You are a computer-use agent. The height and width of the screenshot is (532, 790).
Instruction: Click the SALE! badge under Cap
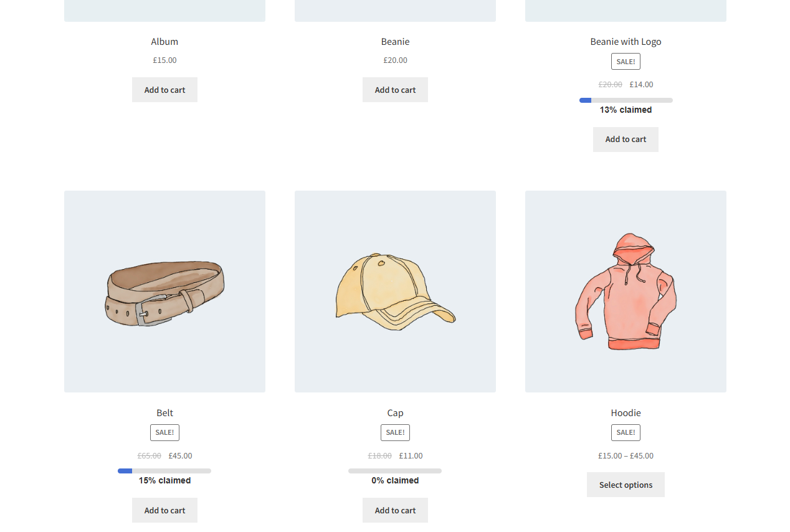[x=395, y=432]
